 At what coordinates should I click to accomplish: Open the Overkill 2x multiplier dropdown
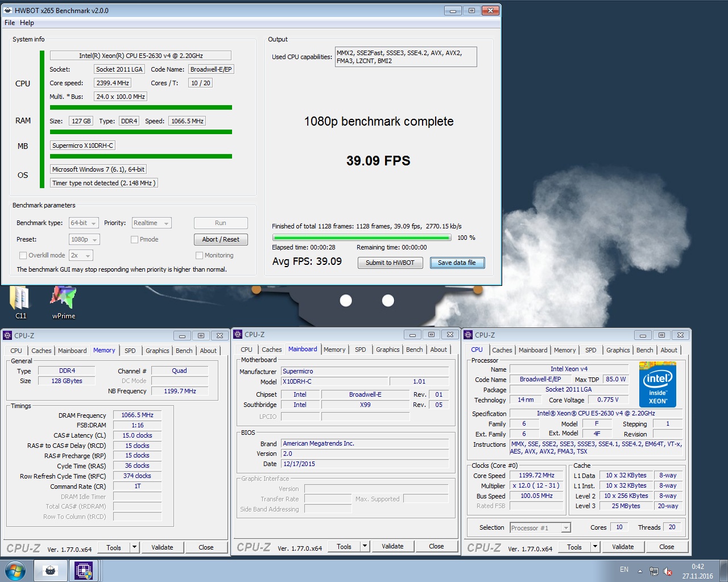click(x=81, y=255)
